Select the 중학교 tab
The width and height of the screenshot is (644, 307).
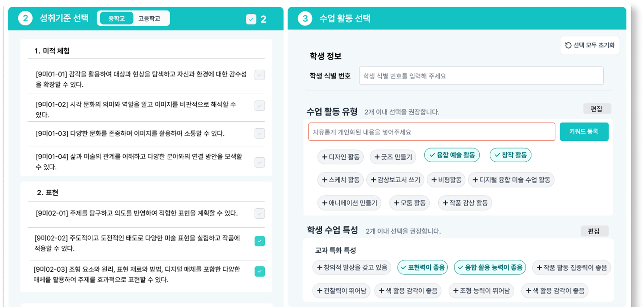pyautogui.click(x=117, y=18)
